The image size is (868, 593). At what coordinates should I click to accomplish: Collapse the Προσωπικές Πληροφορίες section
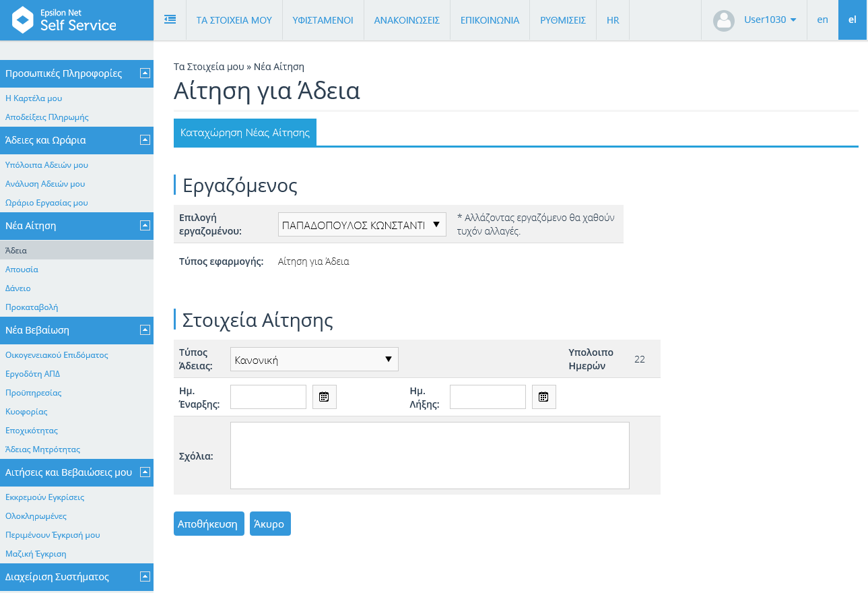[145, 73]
